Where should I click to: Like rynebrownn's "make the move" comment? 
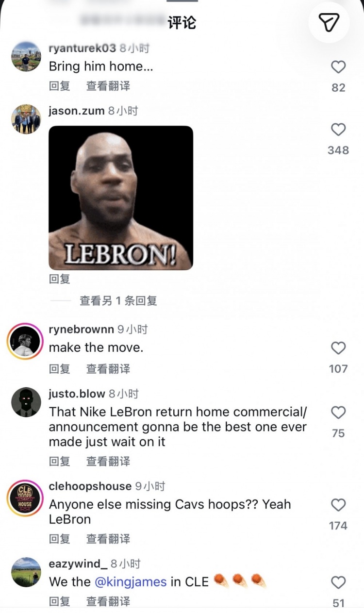click(338, 348)
